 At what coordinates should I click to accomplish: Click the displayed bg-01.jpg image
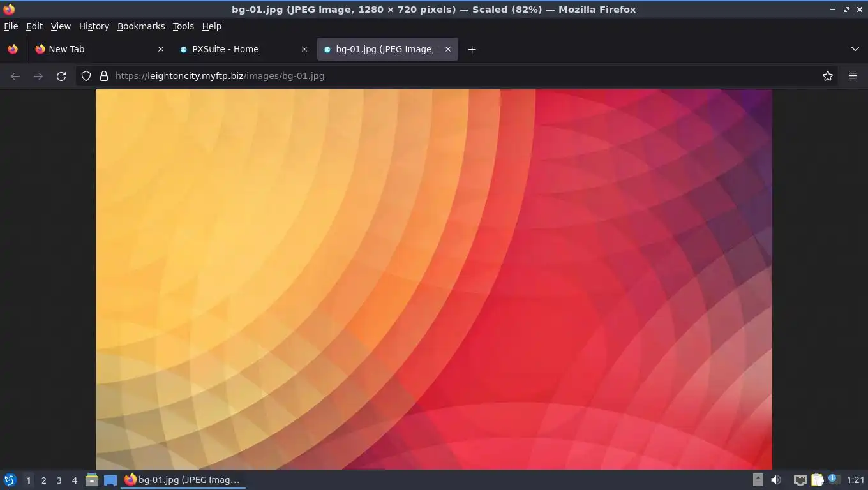point(434,279)
